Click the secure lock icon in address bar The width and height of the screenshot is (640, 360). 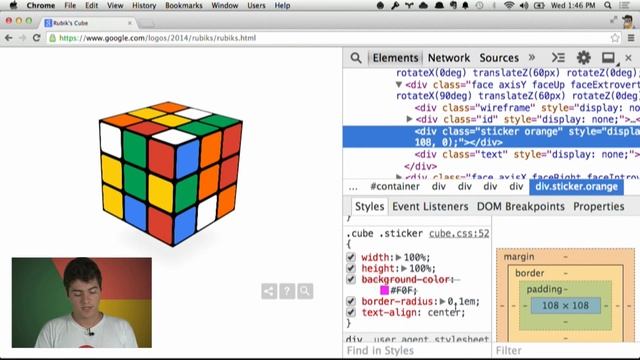pyautogui.click(x=52, y=38)
